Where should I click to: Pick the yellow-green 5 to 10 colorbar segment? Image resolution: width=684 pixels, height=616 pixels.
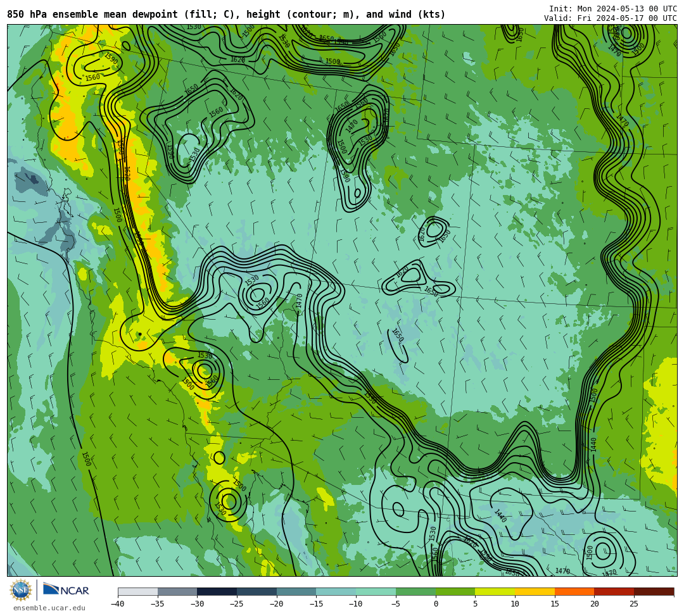click(495, 591)
